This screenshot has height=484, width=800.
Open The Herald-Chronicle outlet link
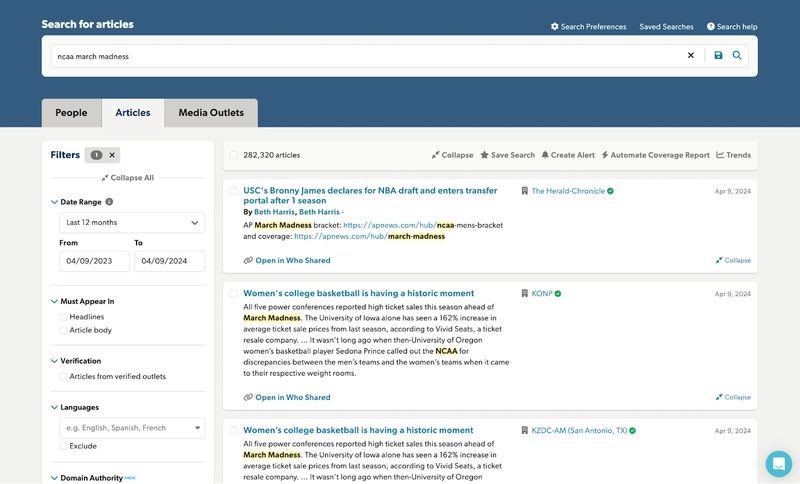coord(566,191)
